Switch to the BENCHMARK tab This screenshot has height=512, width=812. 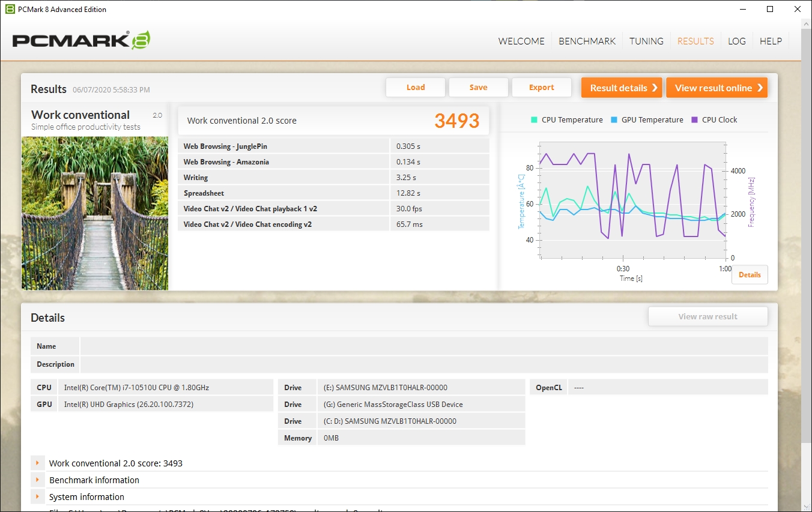tap(587, 41)
